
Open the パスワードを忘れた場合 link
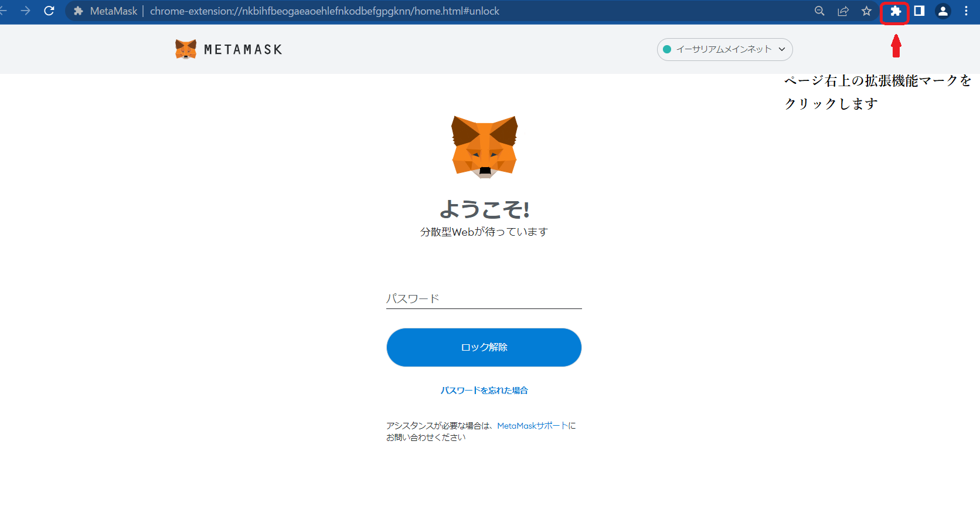[x=484, y=391]
